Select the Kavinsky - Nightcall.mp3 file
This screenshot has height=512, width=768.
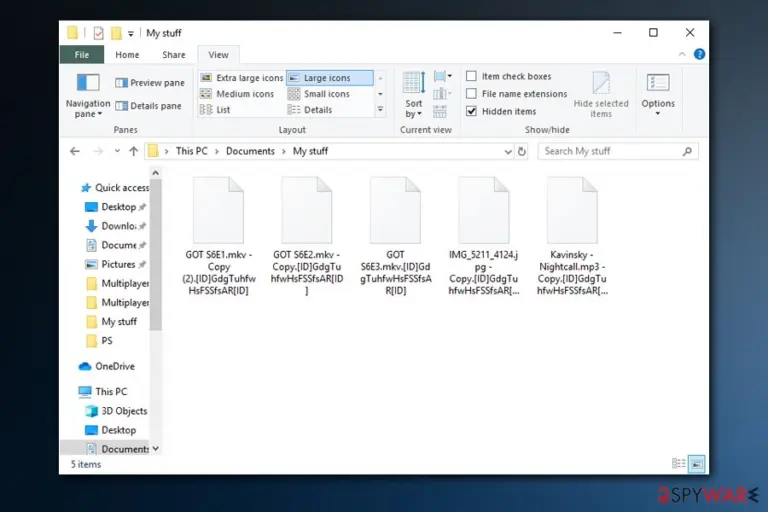572,237
